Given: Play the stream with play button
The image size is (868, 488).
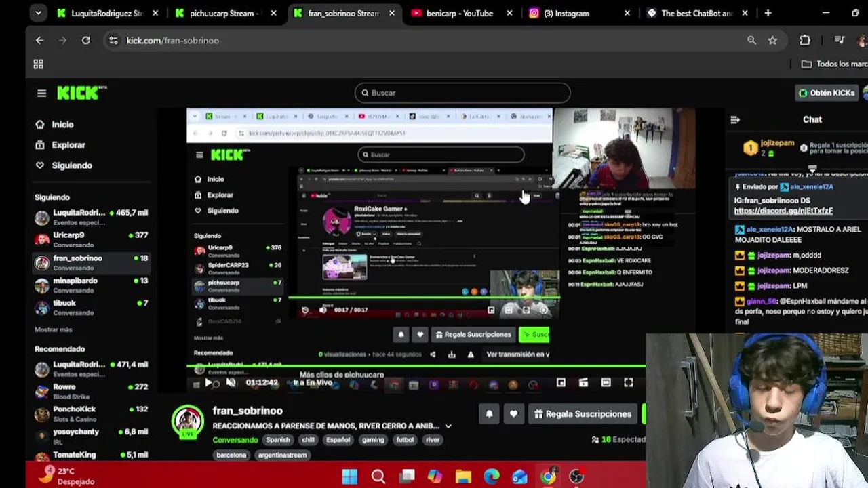Looking at the screenshot, I should coord(208,383).
